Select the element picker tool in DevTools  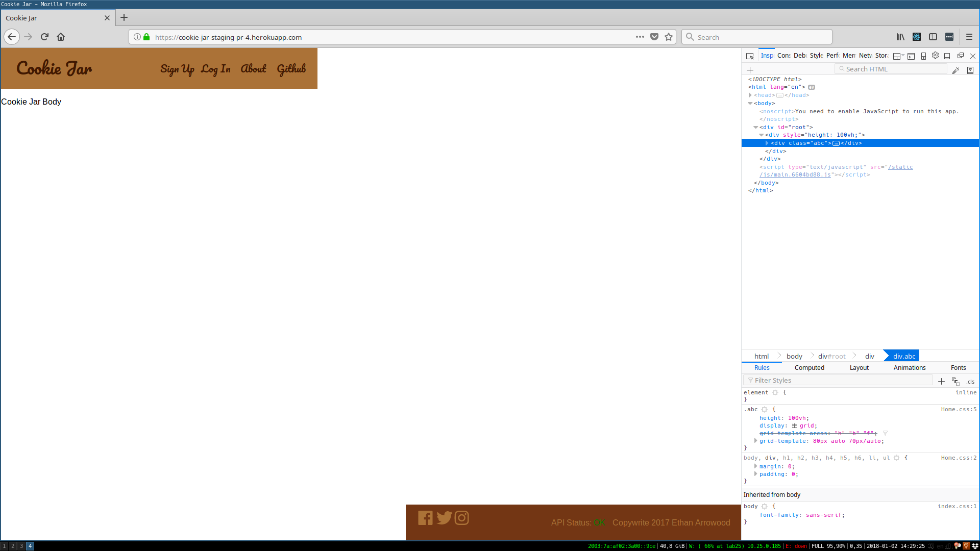(750, 56)
